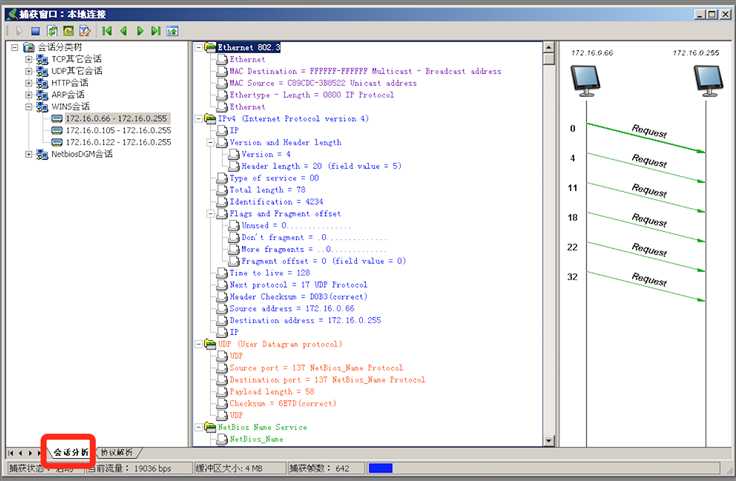
Task: Click the TCP其它会话 tree icon
Action: [42, 60]
